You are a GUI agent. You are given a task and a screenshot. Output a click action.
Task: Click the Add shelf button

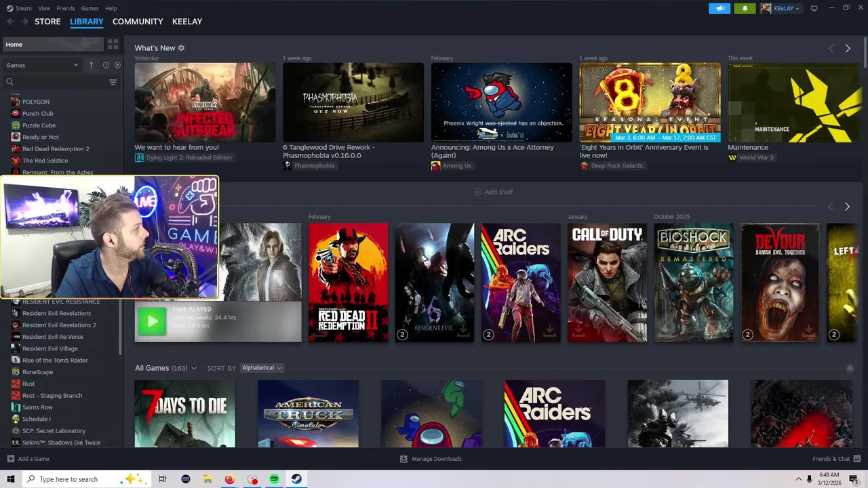pyautogui.click(x=494, y=192)
